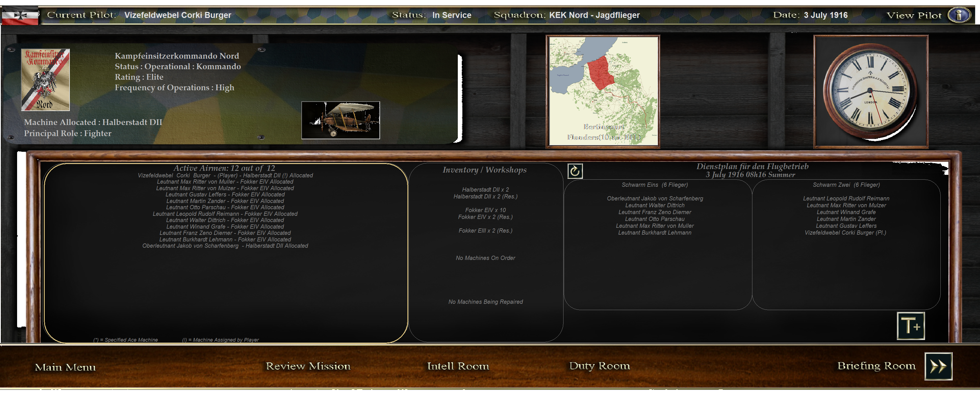The image size is (980, 410).
Task: Click the Briefing Room double-arrow icon
Action: click(938, 366)
